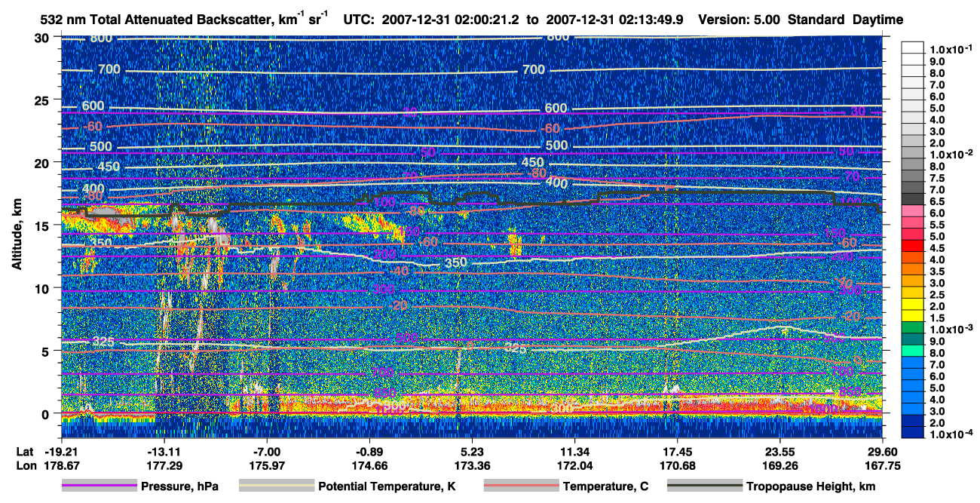The height and width of the screenshot is (503, 980).
Task: Click longitude value 169.26
Action: pyautogui.click(x=780, y=465)
